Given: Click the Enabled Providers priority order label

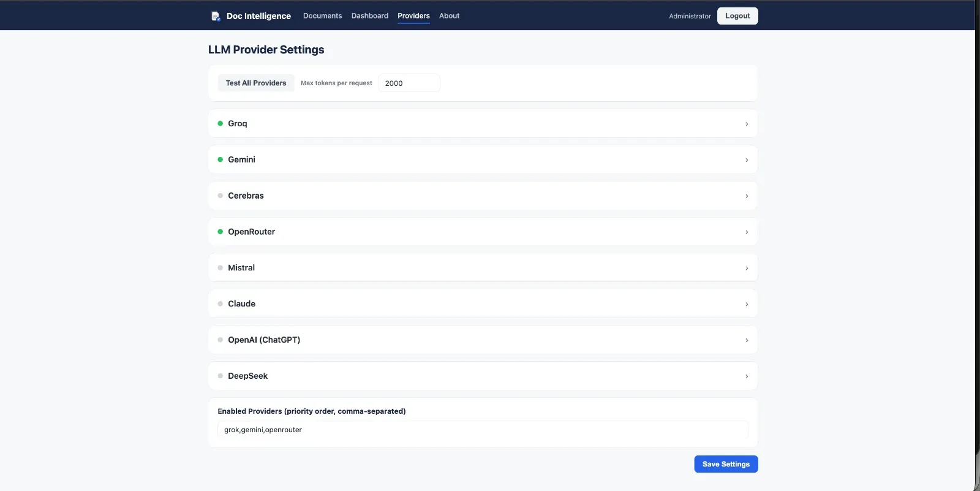Looking at the screenshot, I should pyautogui.click(x=312, y=411).
